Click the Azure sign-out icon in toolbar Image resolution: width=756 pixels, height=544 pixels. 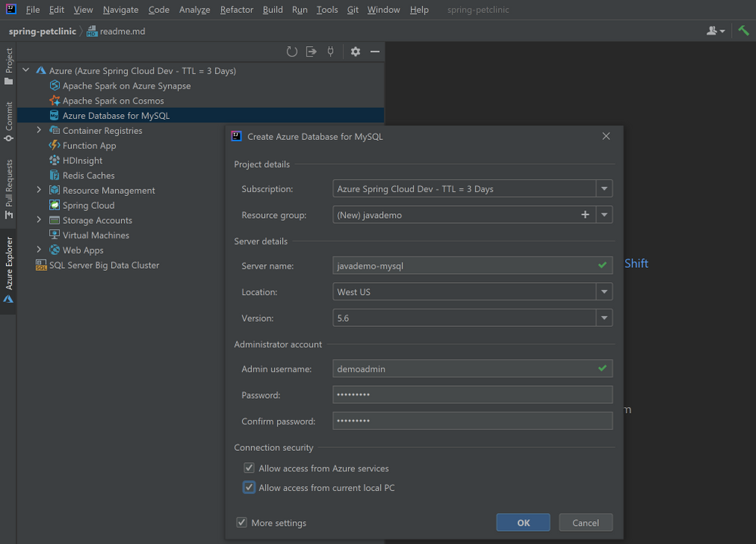tap(312, 51)
